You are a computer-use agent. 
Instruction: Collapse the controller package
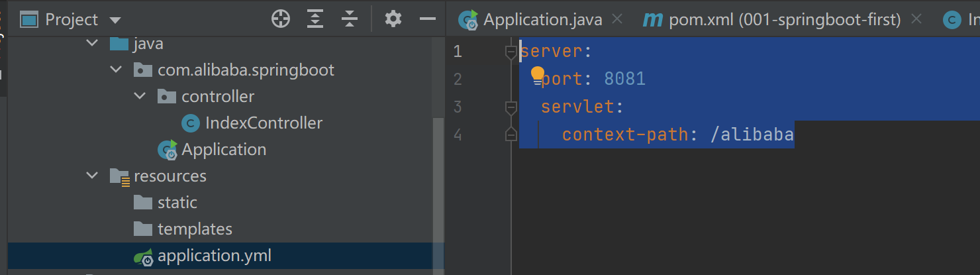tap(140, 97)
